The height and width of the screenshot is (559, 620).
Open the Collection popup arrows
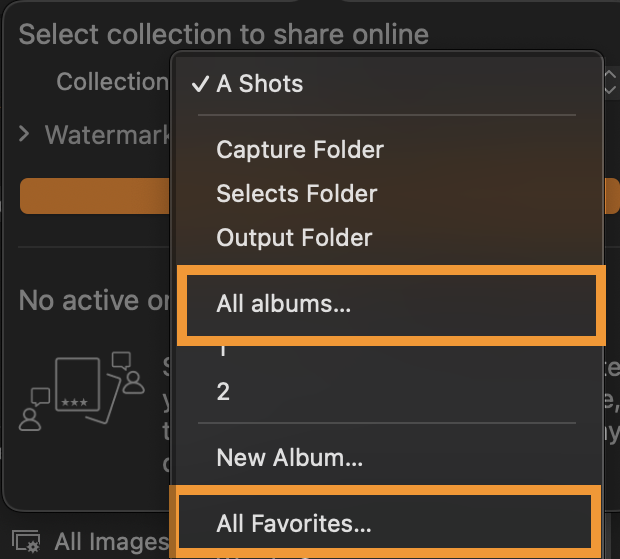pos(610,82)
